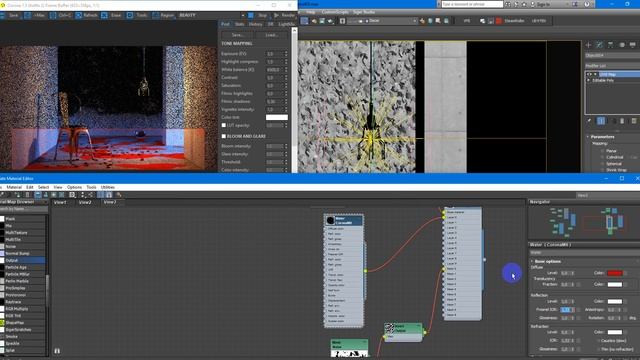640x360 pixels.
Task: Click Load... button in Post tab
Action: [271, 35]
